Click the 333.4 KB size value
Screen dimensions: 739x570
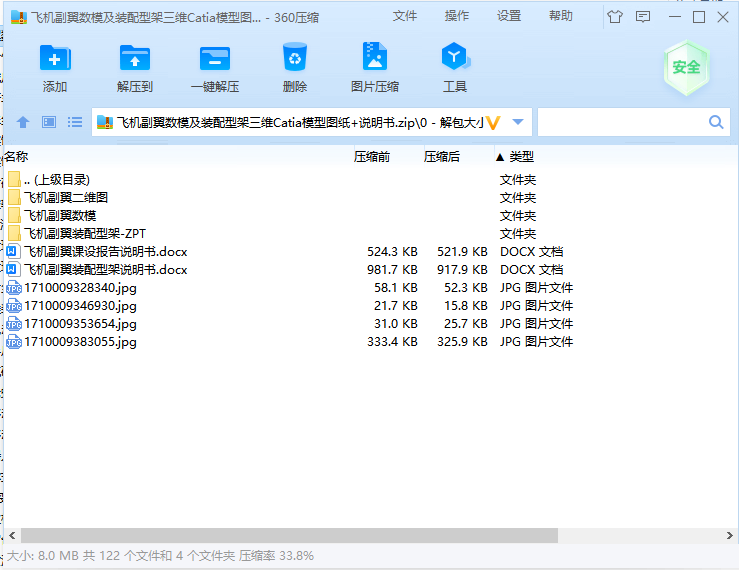coord(392,341)
